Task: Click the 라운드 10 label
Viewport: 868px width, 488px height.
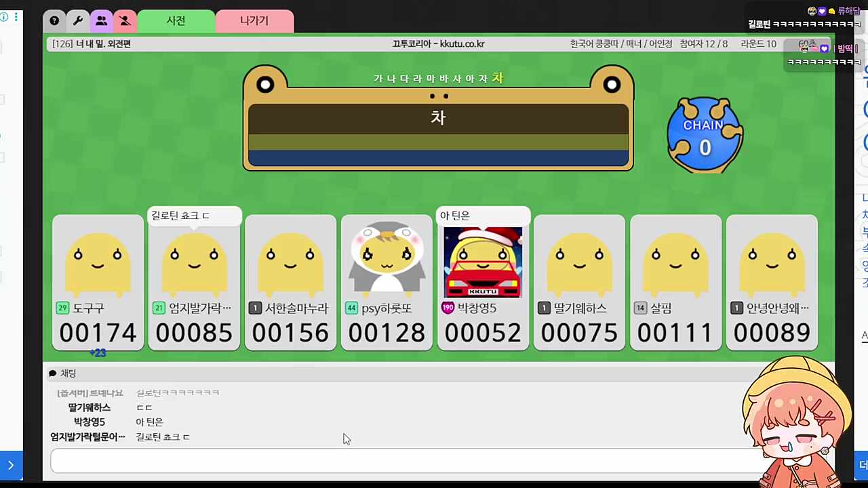Action: (758, 44)
